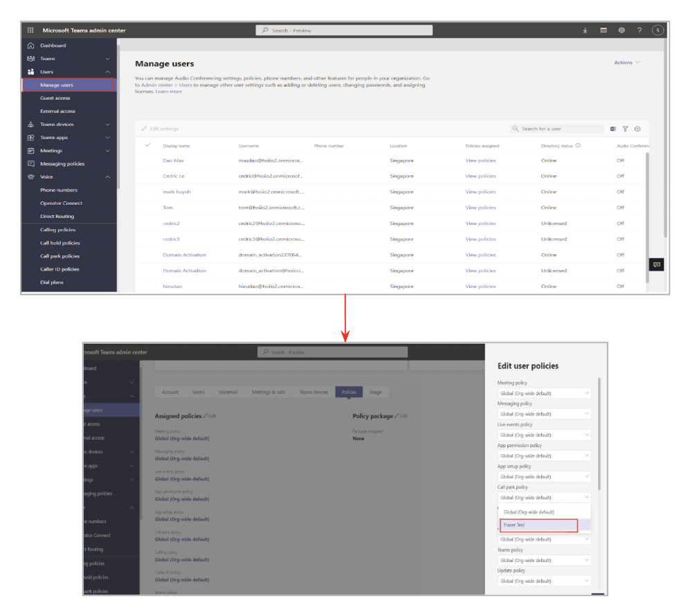The image size is (688, 616).
Task: Switch to the Meetings & calls tab
Action: coord(268,392)
